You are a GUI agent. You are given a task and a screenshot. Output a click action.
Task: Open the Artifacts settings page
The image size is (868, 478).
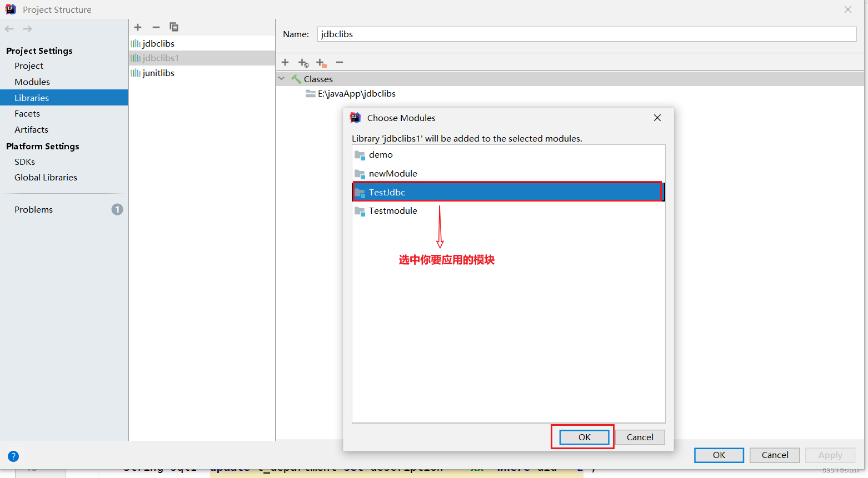pyautogui.click(x=31, y=129)
